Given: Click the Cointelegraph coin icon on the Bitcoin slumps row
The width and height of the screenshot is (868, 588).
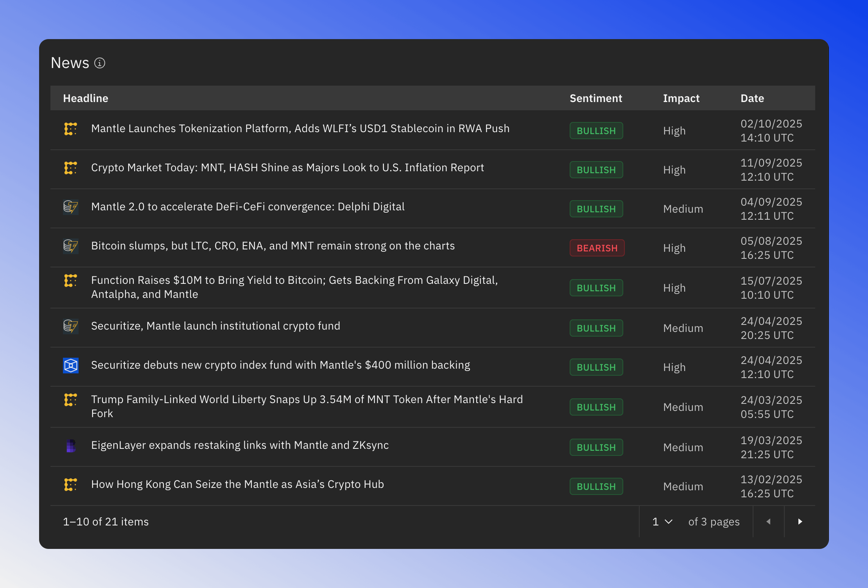Looking at the screenshot, I should click(71, 247).
